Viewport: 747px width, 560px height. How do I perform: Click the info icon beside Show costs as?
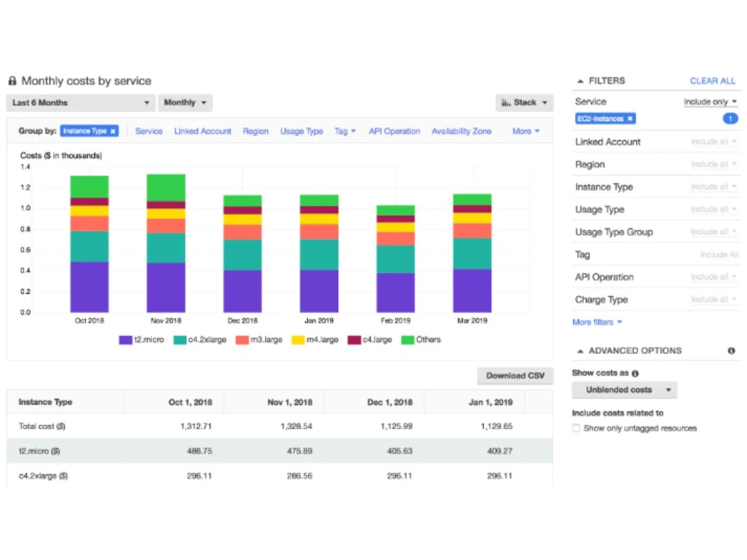click(635, 373)
